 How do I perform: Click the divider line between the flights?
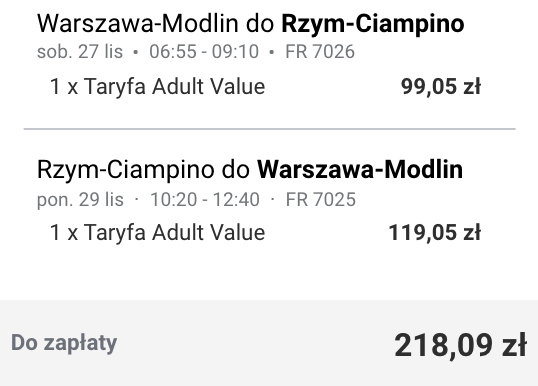coord(269,129)
